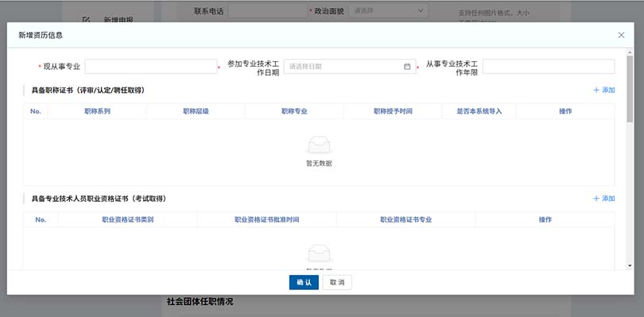644x317 pixels.
Task: Click the 是否本系统导入 column header
Action: [479, 111]
